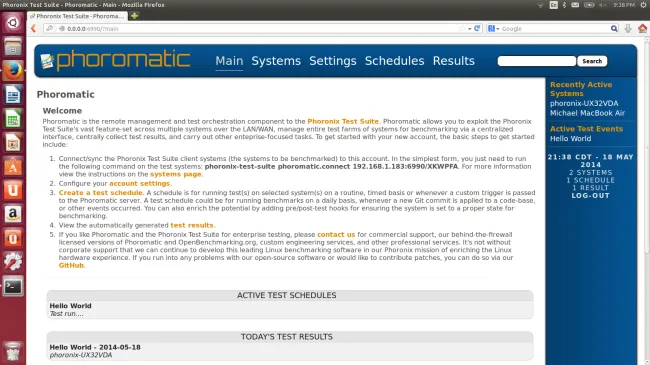This screenshot has height=365, width=650.
Task: Click the page vertical scrollbar
Action: tap(646, 146)
